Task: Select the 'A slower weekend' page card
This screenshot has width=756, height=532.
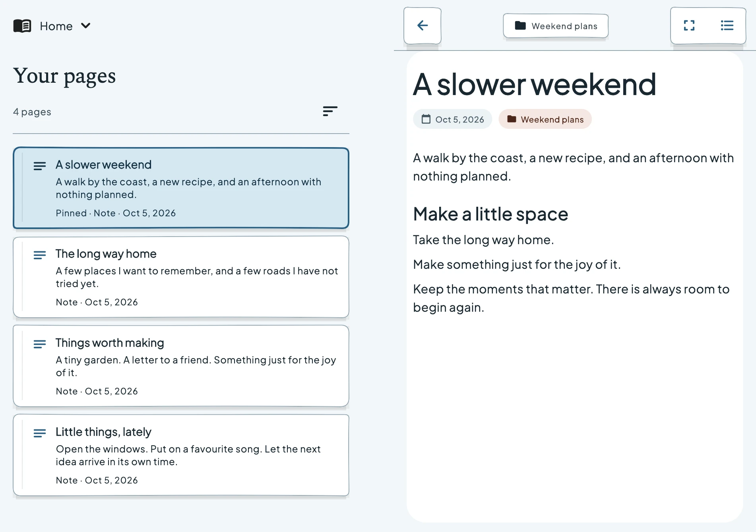Action: 181,188
